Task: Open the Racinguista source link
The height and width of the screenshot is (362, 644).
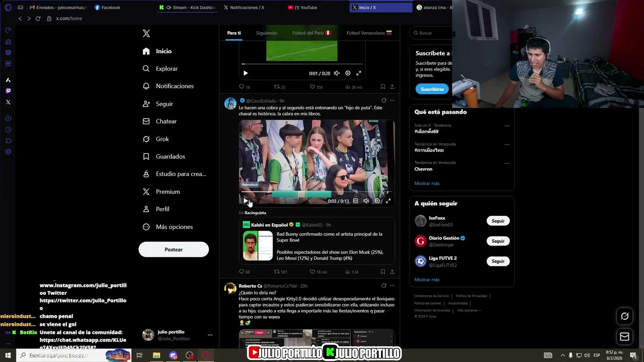Action: coord(255,213)
